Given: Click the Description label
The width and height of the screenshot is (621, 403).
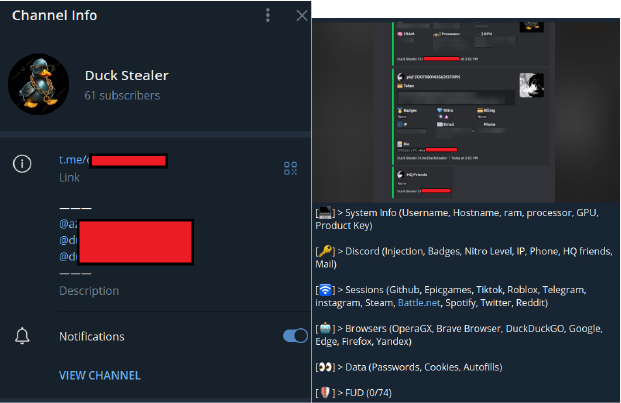Looking at the screenshot, I should [x=89, y=291].
